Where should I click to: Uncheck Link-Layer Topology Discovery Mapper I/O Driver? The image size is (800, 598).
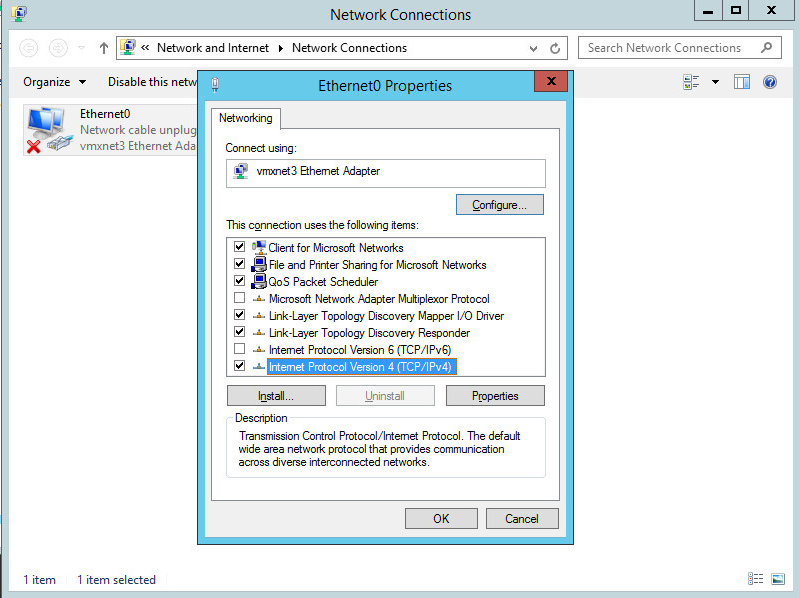(x=239, y=315)
